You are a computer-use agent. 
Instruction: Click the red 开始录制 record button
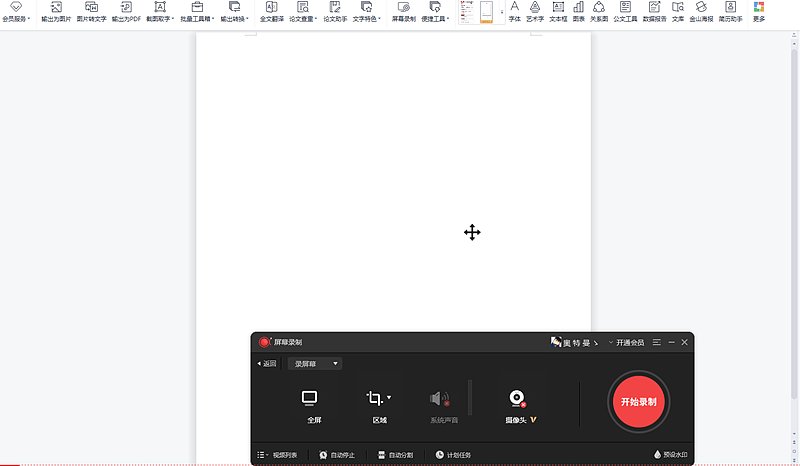(x=639, y=401)
